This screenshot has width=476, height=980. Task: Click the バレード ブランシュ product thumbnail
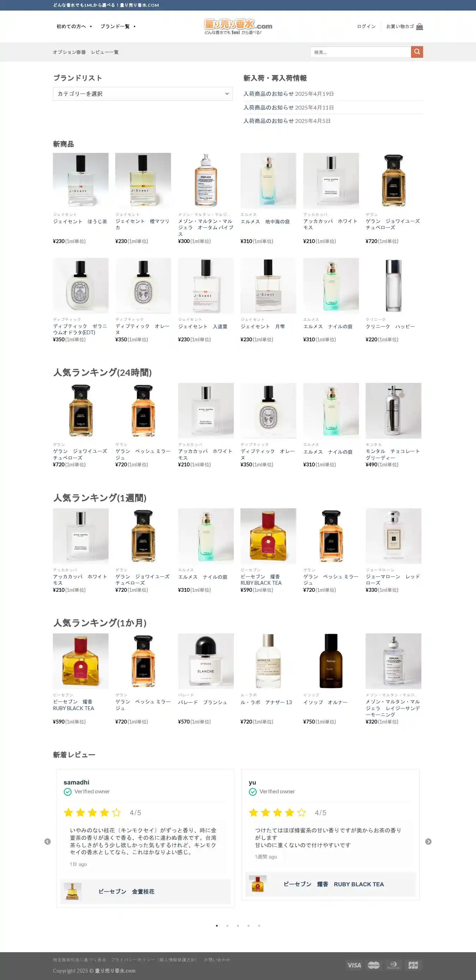coord(206,661)
